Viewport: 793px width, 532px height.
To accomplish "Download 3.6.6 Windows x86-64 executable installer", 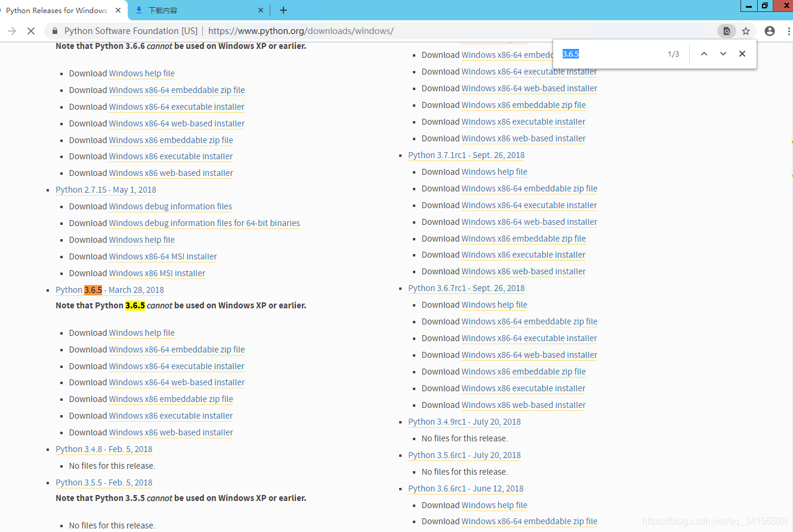I will [x=177, y=107].
